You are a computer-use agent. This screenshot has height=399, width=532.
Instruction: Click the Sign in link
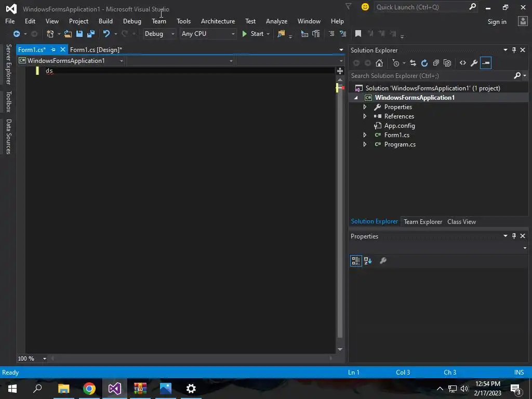[x=497, y=22]
